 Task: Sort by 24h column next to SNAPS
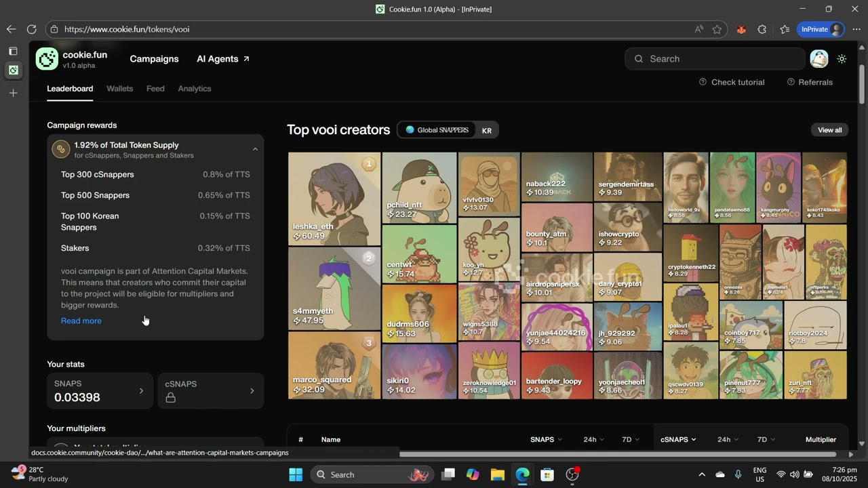(x=594, y=439)
